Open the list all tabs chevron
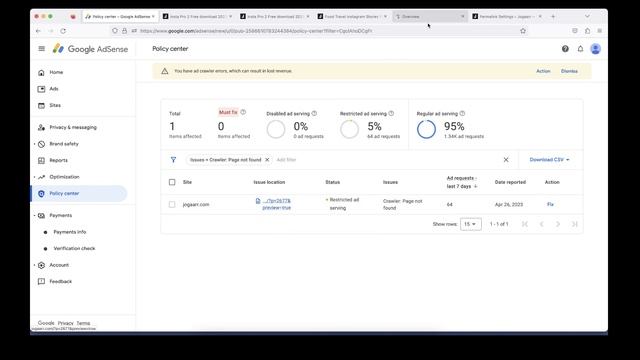 click(x=587, y=16)
